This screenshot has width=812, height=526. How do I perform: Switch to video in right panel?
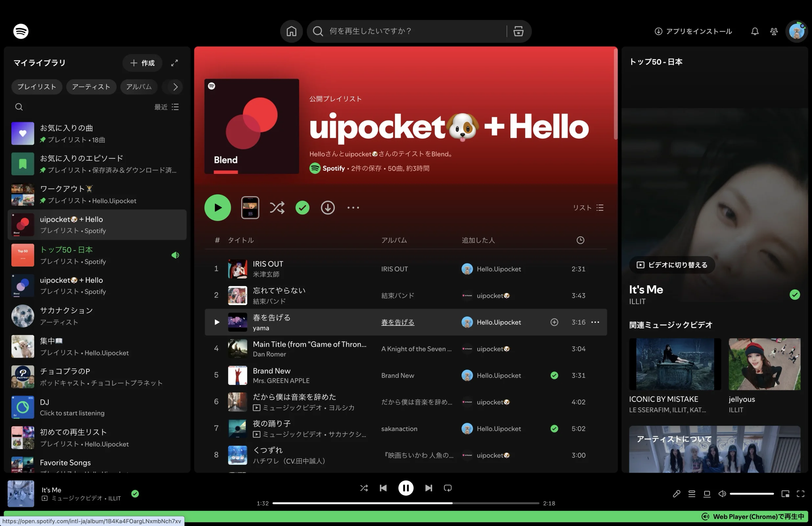tap(672, 265)
